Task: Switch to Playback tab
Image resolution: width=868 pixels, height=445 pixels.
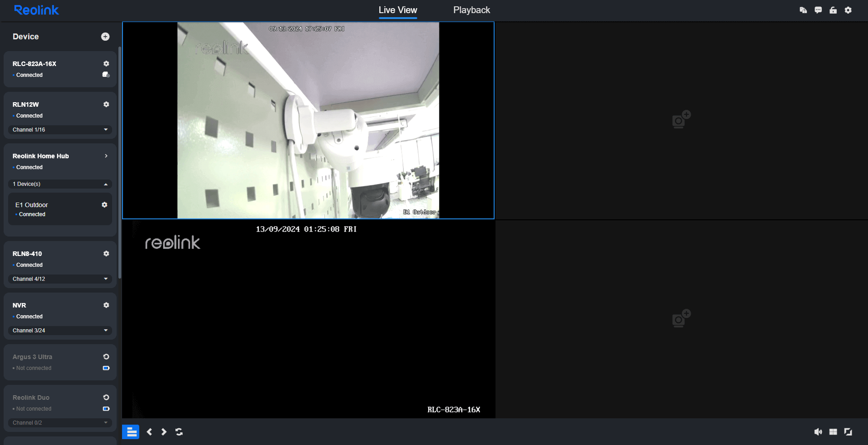Action: tap(472, 10)
